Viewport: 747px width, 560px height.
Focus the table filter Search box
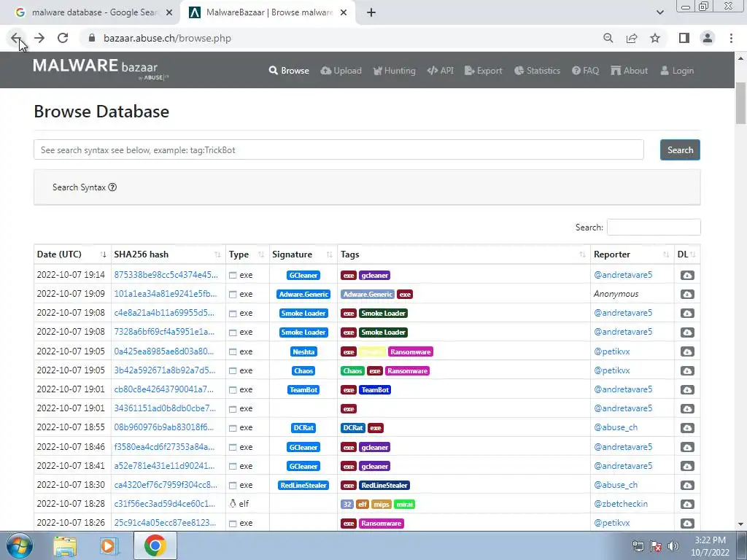point(654,227)
